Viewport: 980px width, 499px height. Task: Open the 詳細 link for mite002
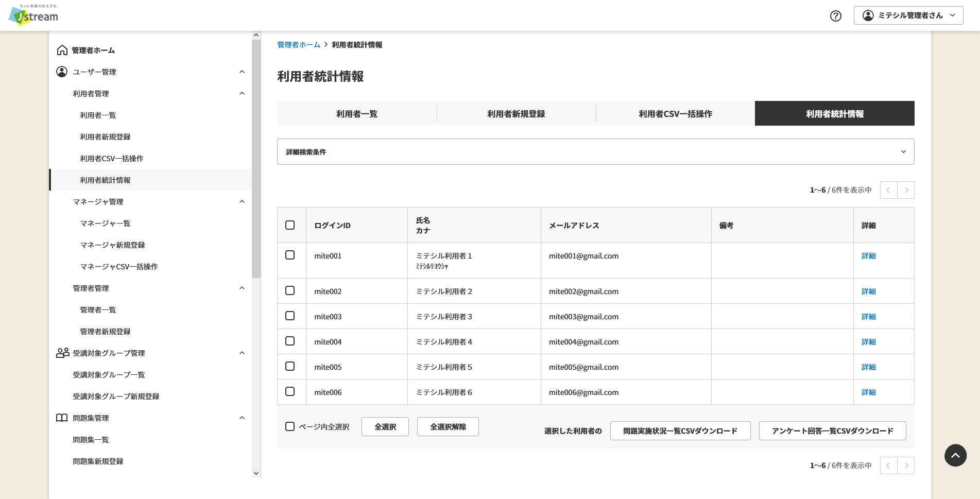tap(868, 291)
